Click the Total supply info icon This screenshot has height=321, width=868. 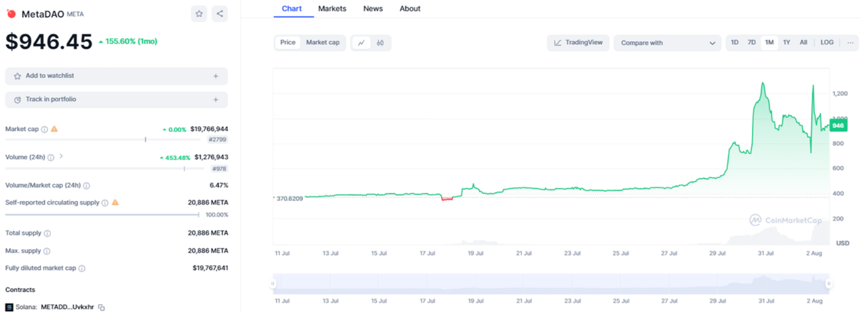click(x=47, y=233)
